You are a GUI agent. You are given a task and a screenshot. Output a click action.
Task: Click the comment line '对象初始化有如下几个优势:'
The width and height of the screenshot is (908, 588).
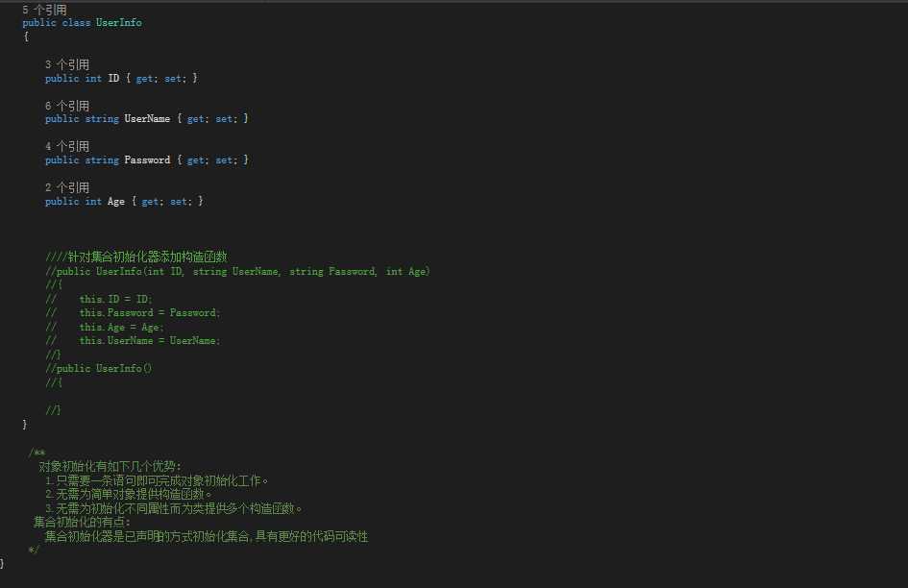pos(110,466)
